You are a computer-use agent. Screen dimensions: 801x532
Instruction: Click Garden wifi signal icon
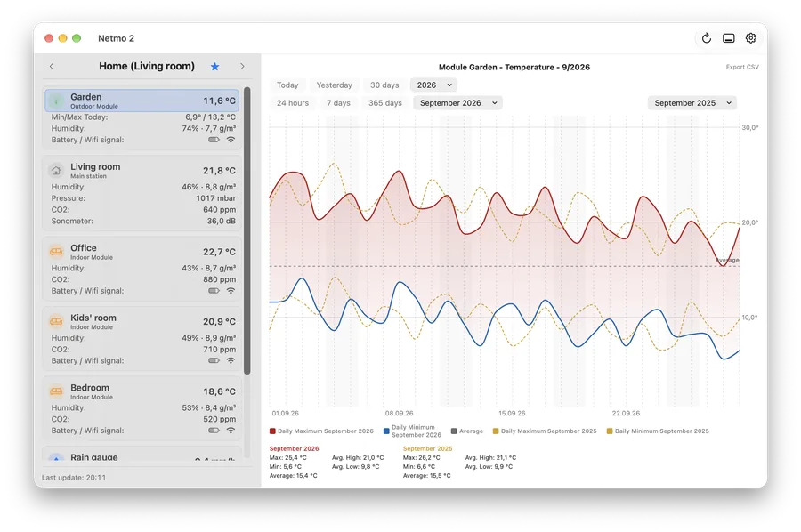click(231, 140)
